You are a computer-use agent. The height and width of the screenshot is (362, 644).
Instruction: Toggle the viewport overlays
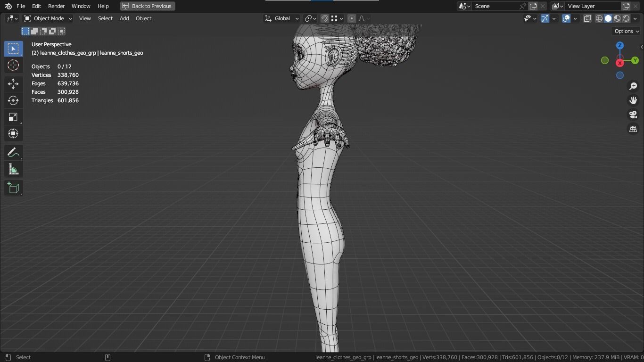pos(566,18)
